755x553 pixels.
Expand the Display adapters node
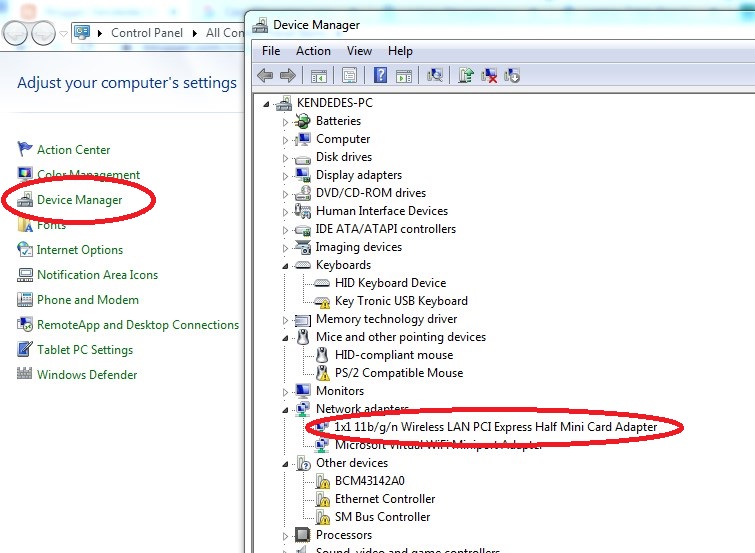pyautogui.click(x=285, y=176)
